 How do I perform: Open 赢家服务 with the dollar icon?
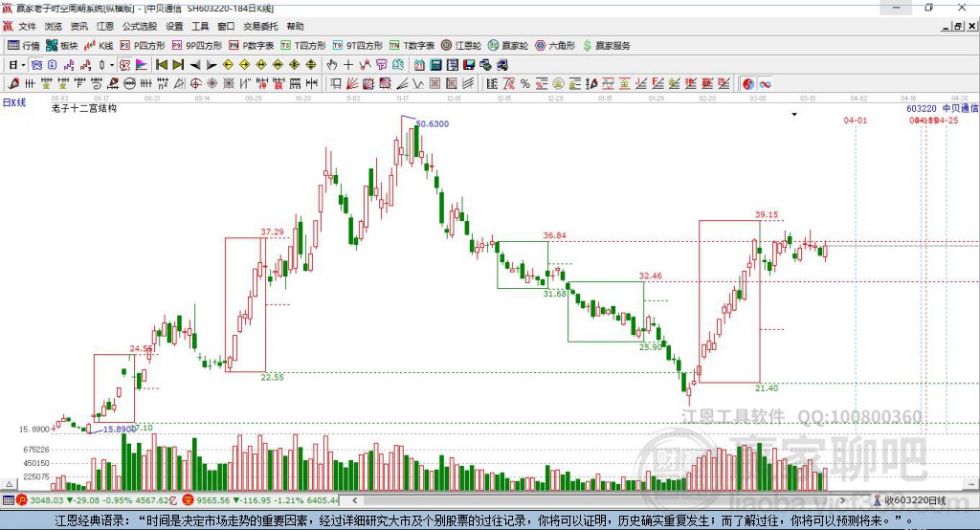pyautogui.click(x=606, y=46)
